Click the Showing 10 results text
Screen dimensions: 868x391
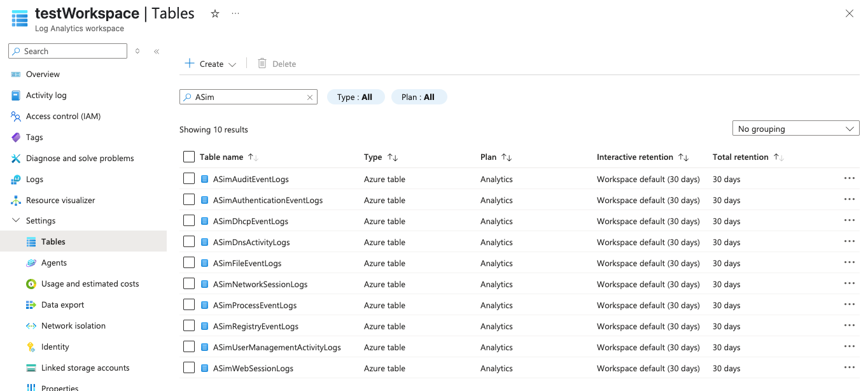point(214,129)
